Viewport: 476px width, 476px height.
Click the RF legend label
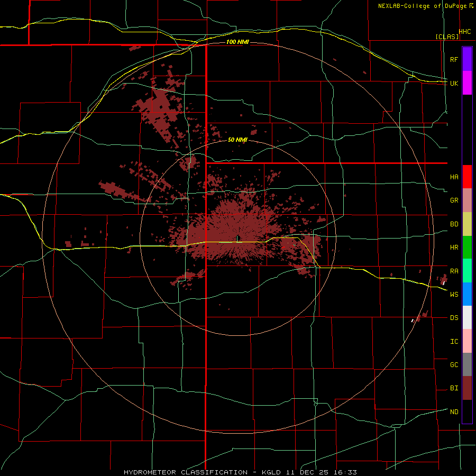(x=454, y=59)
